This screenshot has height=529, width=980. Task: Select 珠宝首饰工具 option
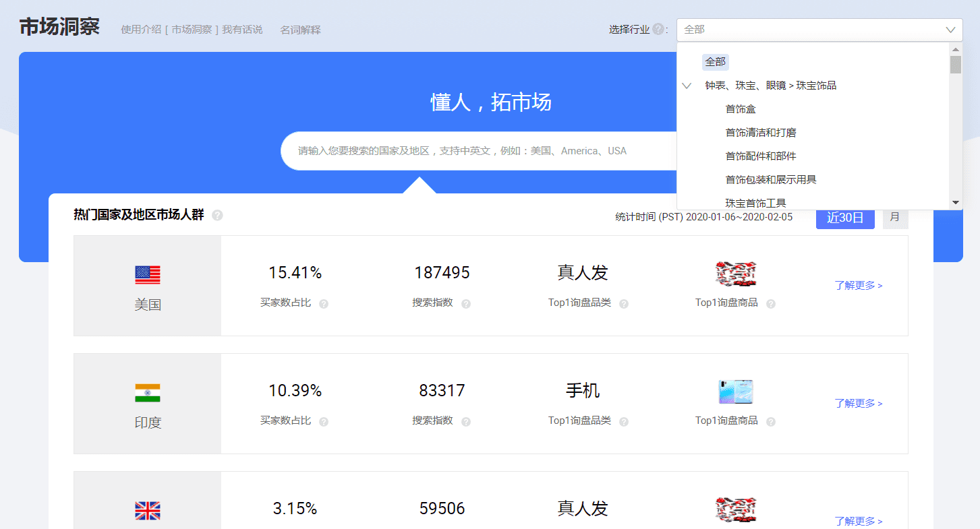click(755, 203)
